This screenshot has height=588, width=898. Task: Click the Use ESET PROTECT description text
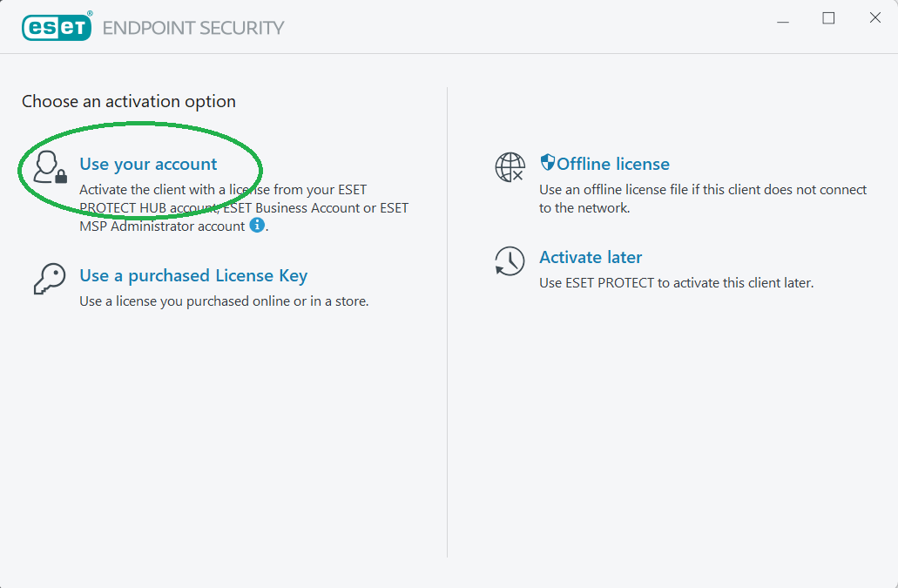[x=676, y=283]
